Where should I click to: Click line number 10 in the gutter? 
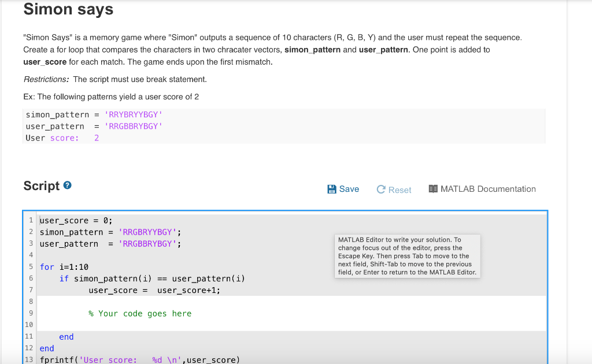(29, 324)
